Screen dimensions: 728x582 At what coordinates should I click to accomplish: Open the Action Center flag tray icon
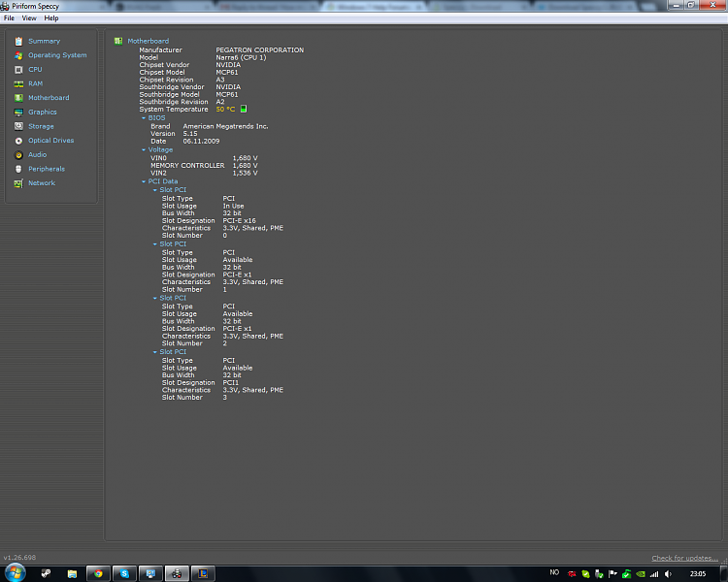click(612, 574)
